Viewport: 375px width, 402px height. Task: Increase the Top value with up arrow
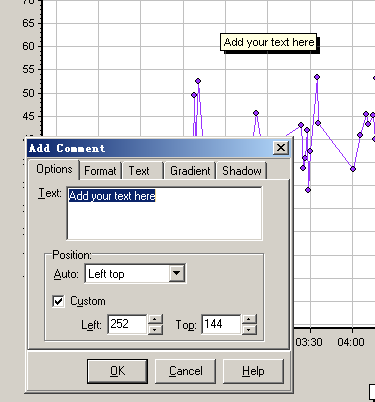coord(249,319)
